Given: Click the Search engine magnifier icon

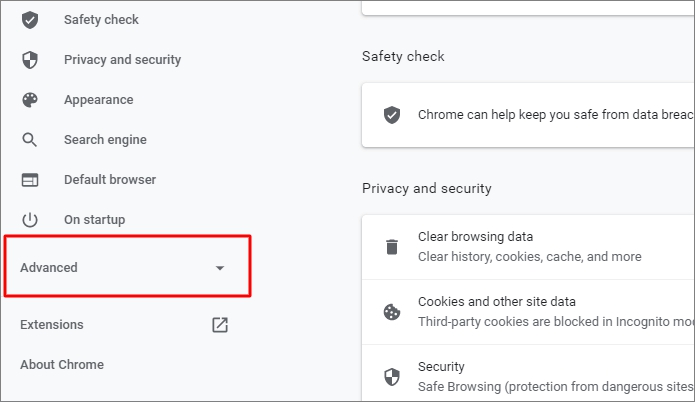Looking at the screenshot, I should point(30,140).
